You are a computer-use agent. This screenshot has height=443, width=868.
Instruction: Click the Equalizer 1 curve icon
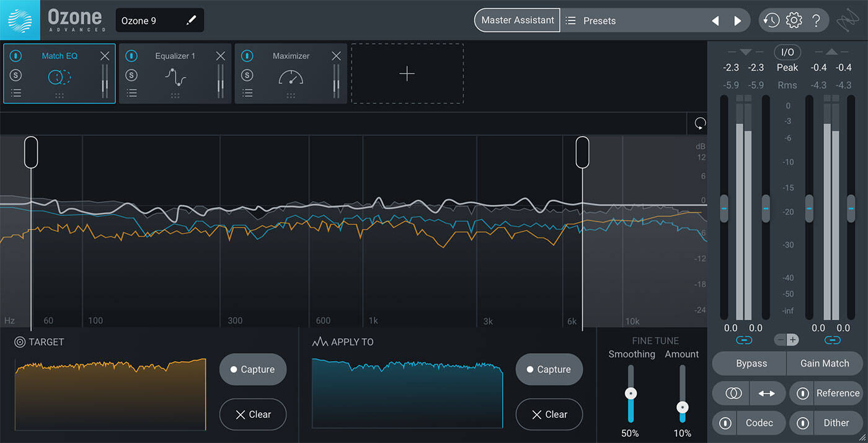click(175, 78)
